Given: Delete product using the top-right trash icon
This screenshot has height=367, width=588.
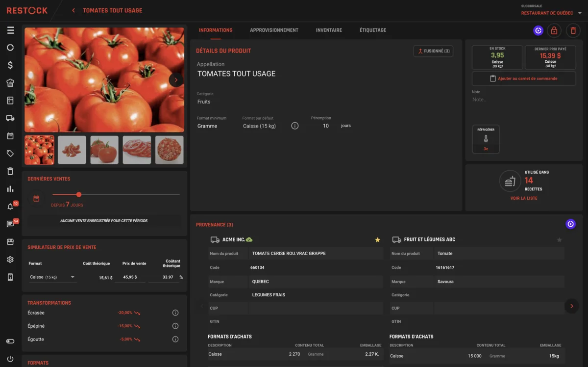Looking at the screenshot, I should (x=572, y=30).
